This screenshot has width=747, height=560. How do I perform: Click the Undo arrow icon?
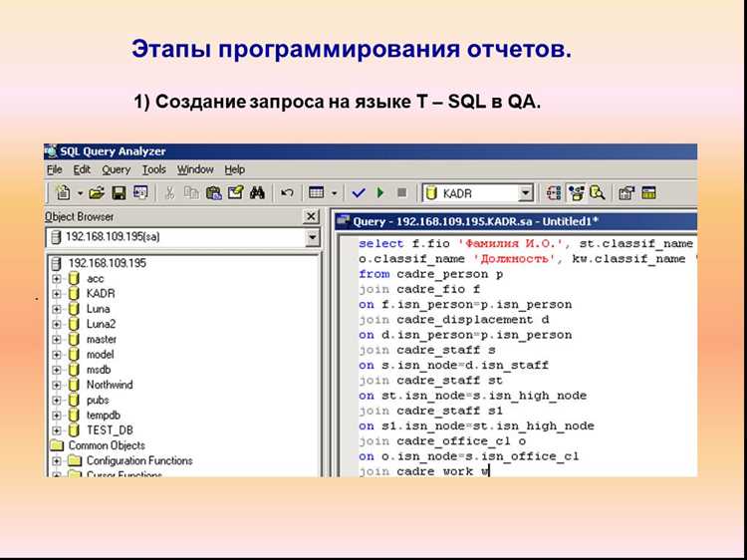click(x=287, y=193)
